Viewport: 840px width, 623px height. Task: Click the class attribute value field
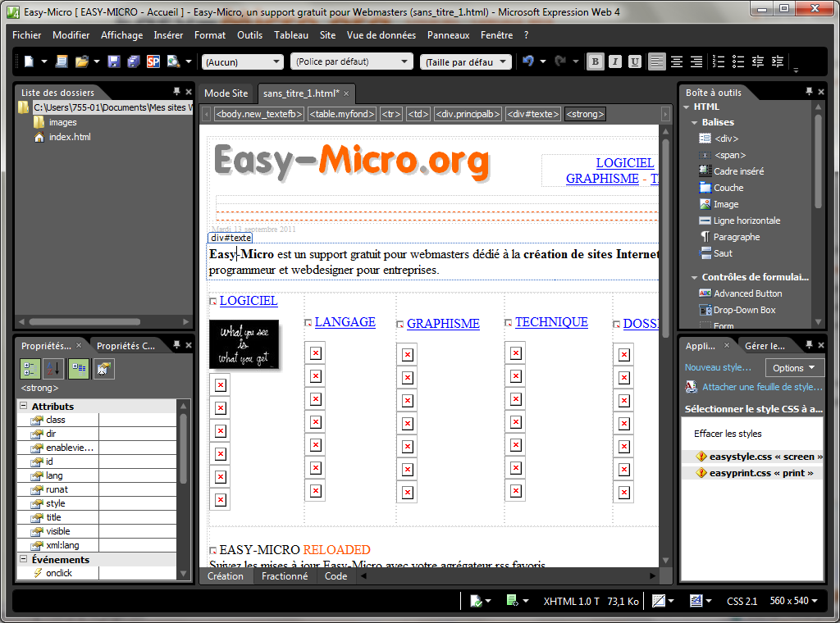137,420
